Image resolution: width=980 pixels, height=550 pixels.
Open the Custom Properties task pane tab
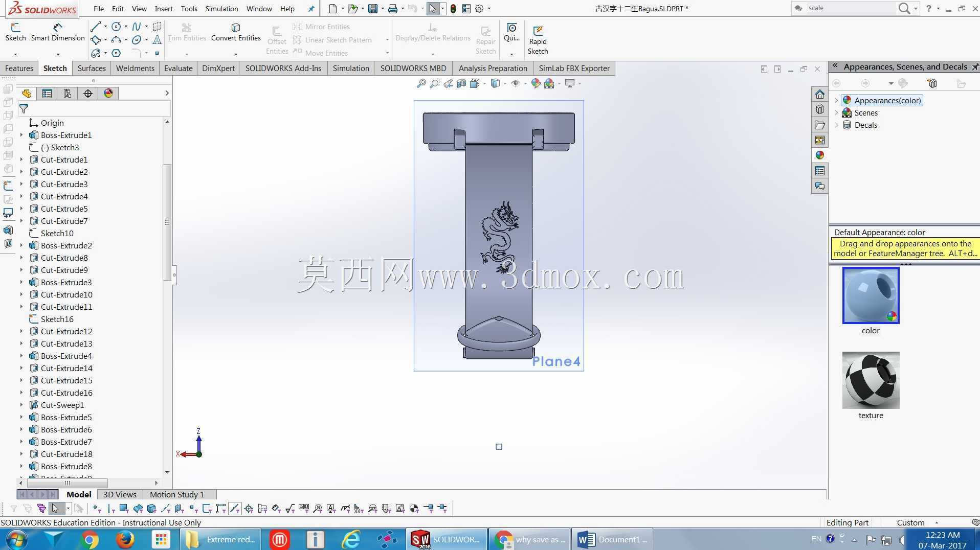click(x=820, y=171)
